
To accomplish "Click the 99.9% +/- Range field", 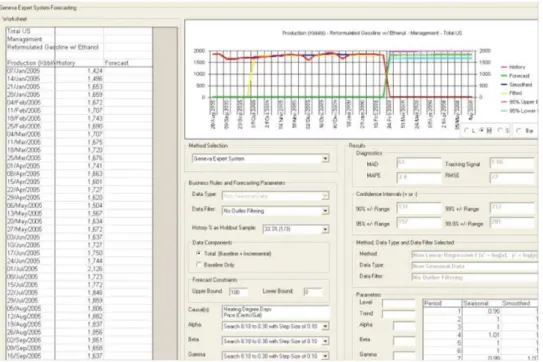I will pyautogui.click(x=513, y=223).
